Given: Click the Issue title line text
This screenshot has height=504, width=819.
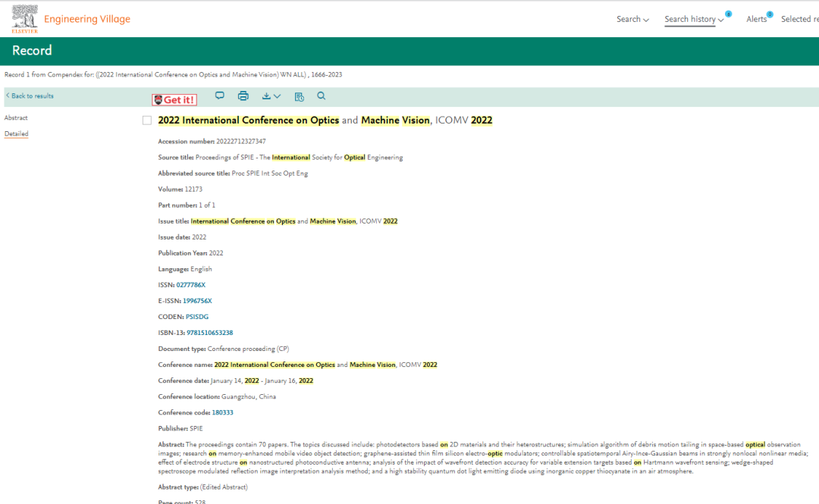Looking at the screenshot, I should tap(278, 221).
